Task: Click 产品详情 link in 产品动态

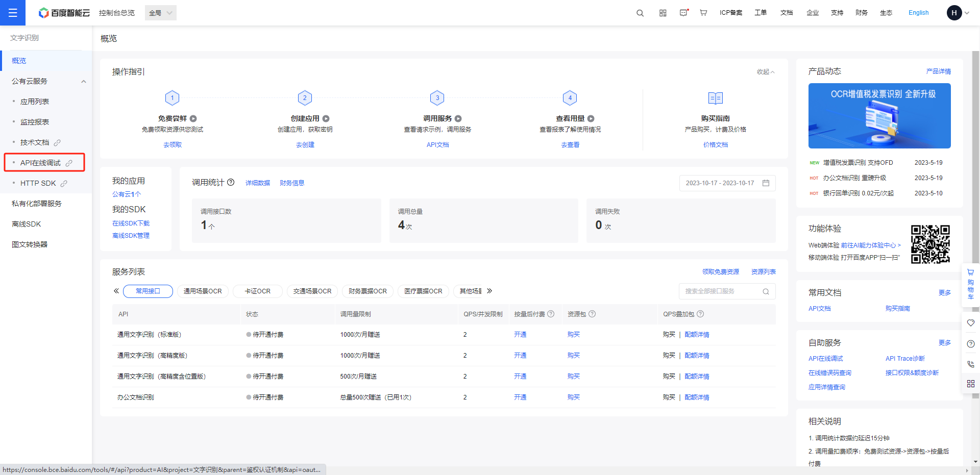Action: (x=939, y=71)
